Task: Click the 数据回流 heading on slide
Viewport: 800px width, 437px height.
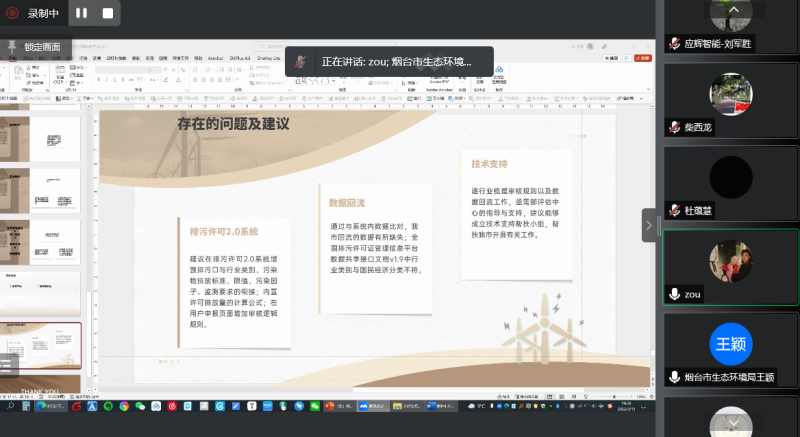Action: point(346,203)
